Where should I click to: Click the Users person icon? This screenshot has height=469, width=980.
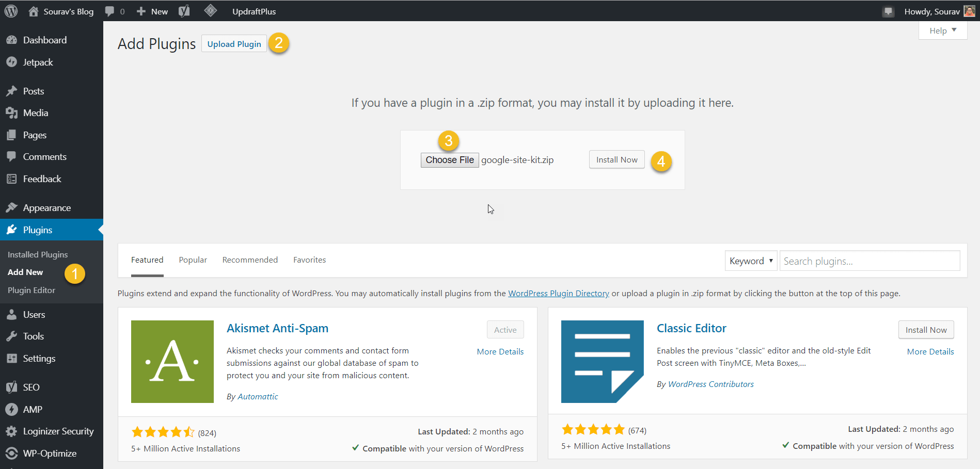pyautogui.click(x=12, y=315)
